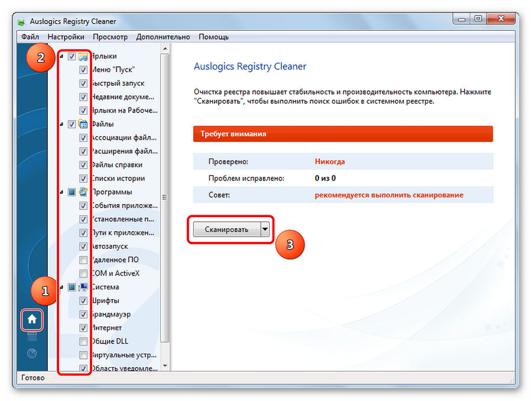Click the Готово status bar text

click(x=33, y=377)
